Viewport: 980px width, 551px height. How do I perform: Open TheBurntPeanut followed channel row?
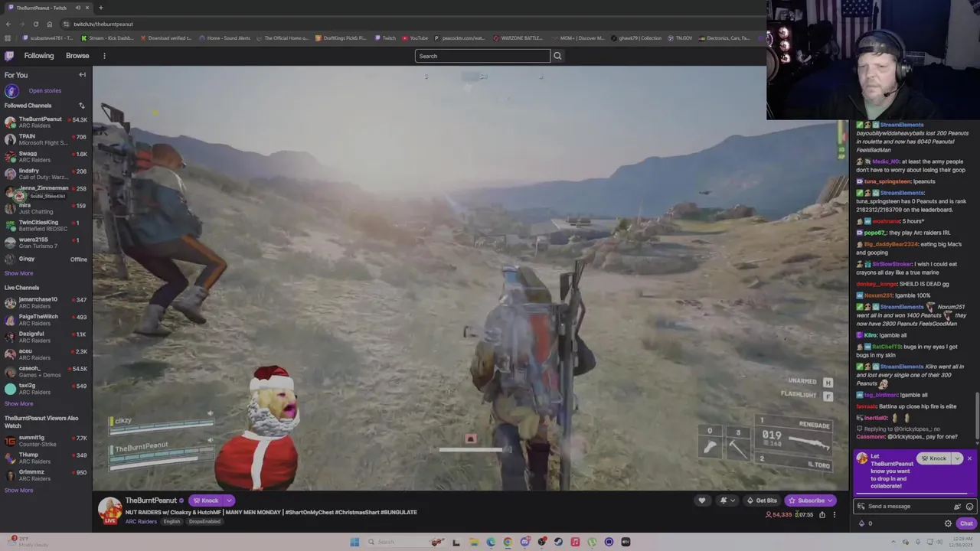pyautogui.click(x=46, y=122)
